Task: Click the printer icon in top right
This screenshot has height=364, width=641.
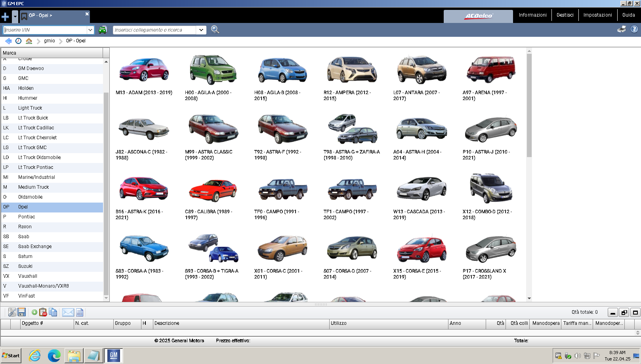Action: tap(622, 29)
